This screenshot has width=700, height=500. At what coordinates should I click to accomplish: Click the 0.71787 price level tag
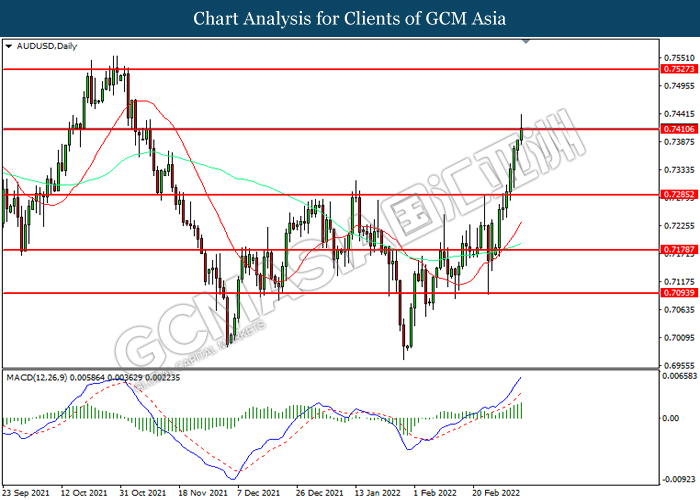679,250
